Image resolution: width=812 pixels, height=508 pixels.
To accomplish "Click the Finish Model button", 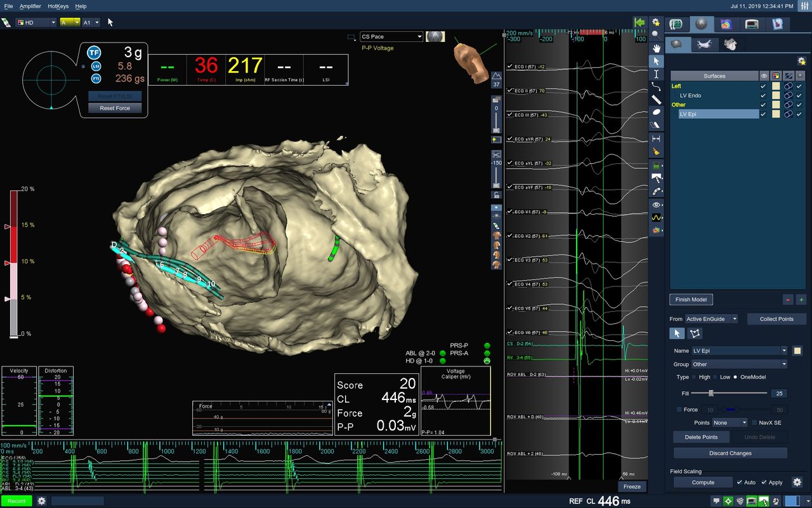I will tap(691, 300).
